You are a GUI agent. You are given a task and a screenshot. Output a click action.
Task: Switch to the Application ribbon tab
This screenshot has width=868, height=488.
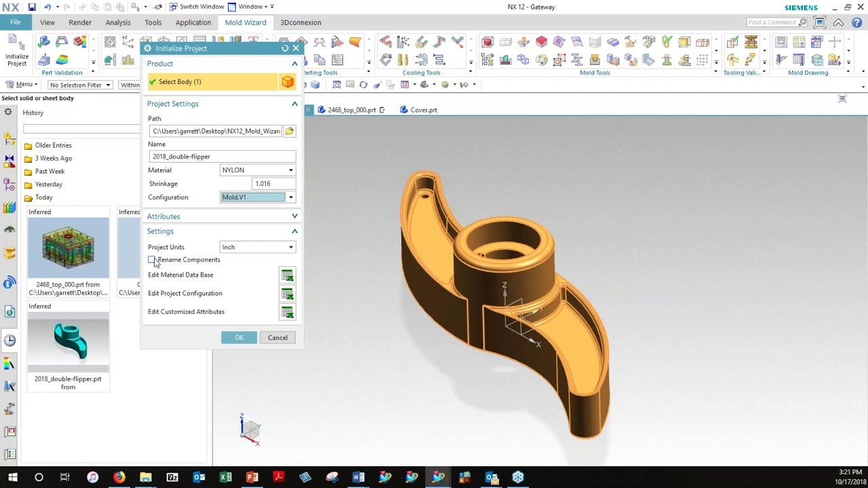(x=193, y=22)
